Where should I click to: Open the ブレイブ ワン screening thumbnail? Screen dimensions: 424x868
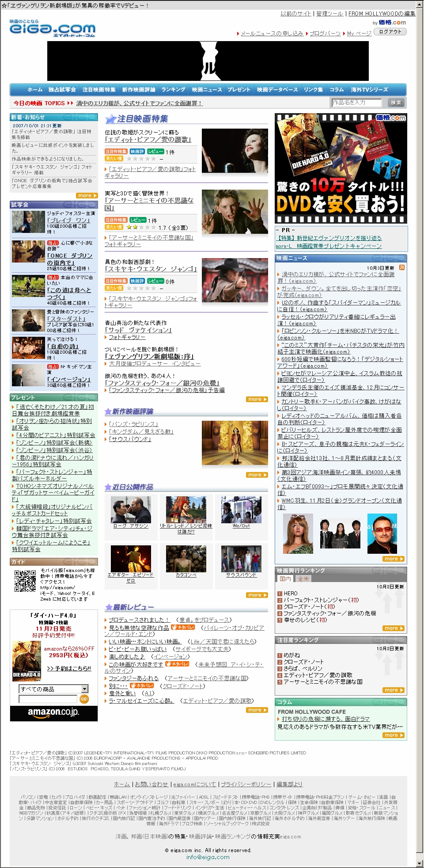click(x=28, y=222)
